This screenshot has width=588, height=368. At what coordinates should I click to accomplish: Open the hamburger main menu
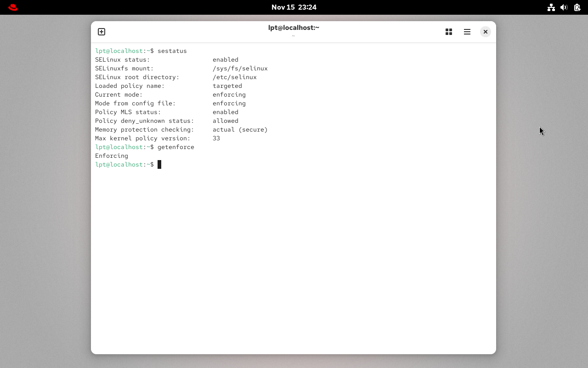467,32
